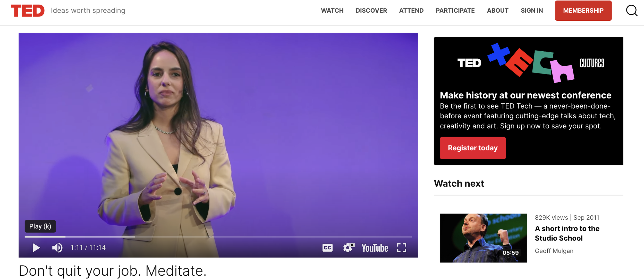644x279 pixels.
Task: Open the DISCOVER menu
Action: 371,11
